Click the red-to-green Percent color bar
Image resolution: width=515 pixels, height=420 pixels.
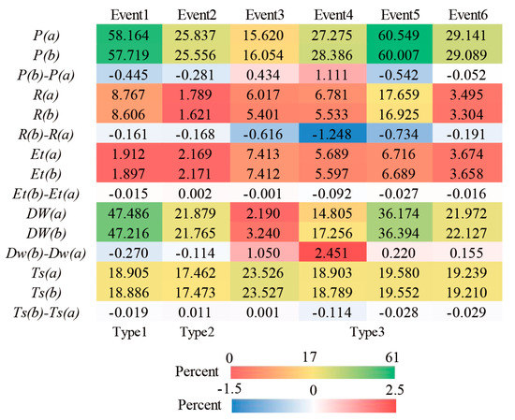313,372
